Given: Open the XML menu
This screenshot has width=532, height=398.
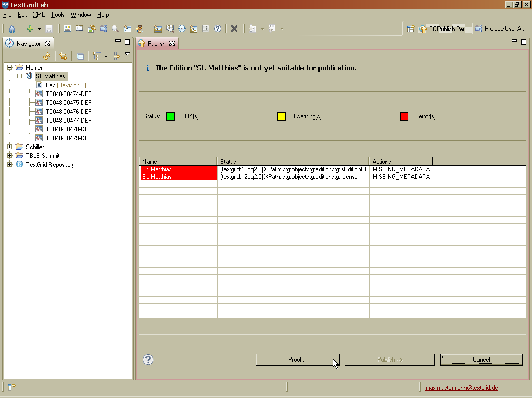Looking at the screenshot, I should point(38,15).
